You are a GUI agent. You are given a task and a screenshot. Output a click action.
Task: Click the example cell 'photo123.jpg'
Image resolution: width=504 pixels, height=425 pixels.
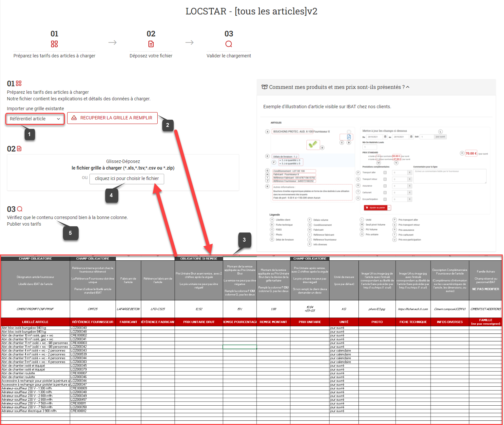coord(377,309)
